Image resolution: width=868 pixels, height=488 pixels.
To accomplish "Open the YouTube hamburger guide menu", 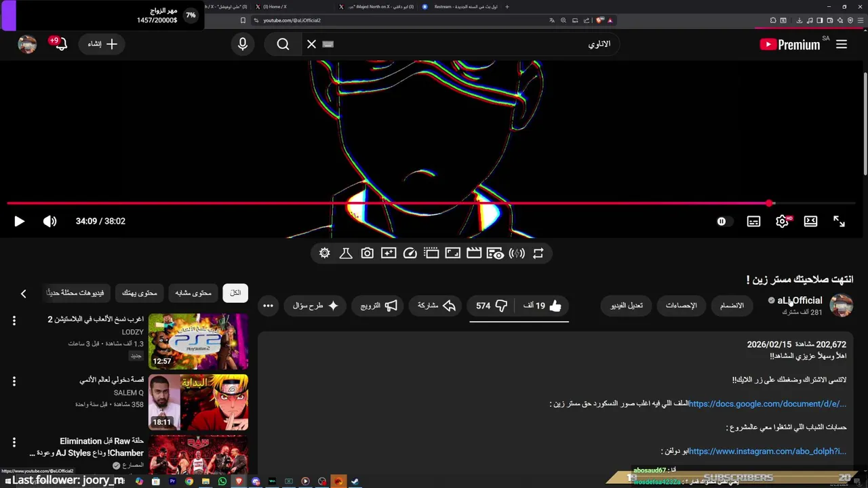I will [x=842, y=44].
